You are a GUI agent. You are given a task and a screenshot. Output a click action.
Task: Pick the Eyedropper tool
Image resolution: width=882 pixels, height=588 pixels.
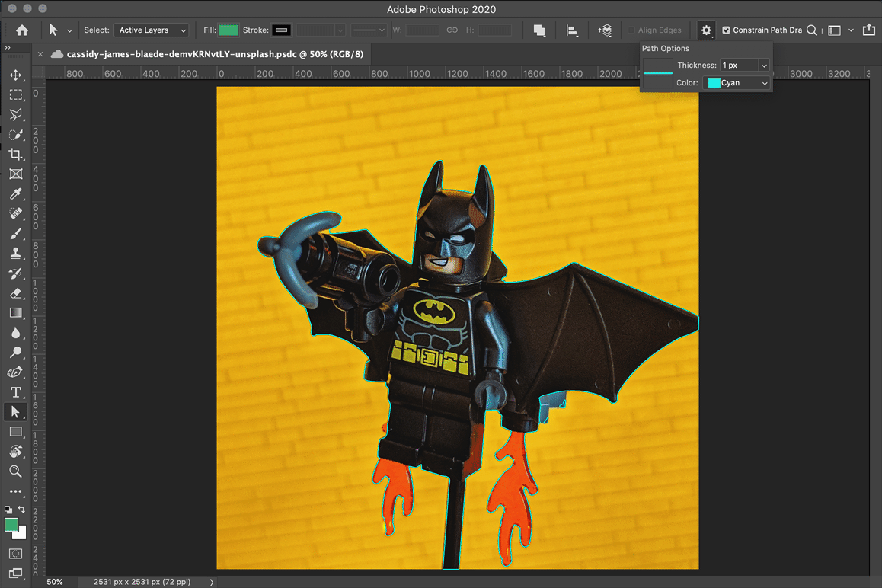pos(15,194)
